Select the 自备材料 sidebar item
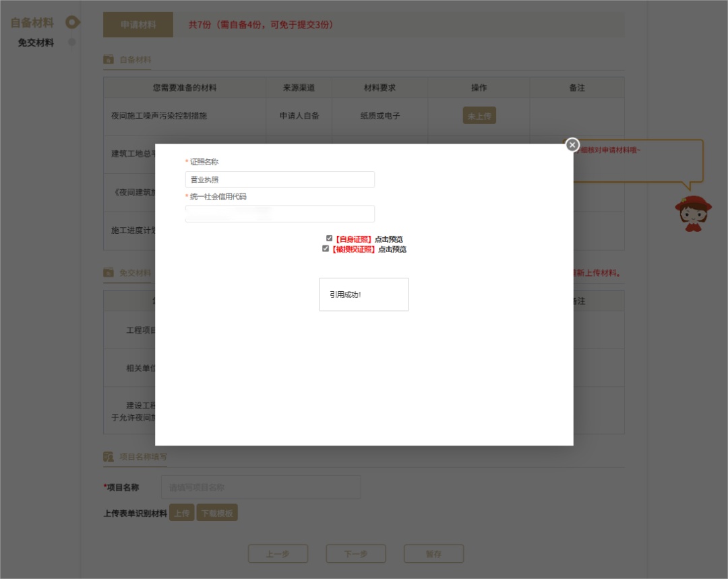Image resolution: width=728 pixels, height=579 pixels. [32, 23]
